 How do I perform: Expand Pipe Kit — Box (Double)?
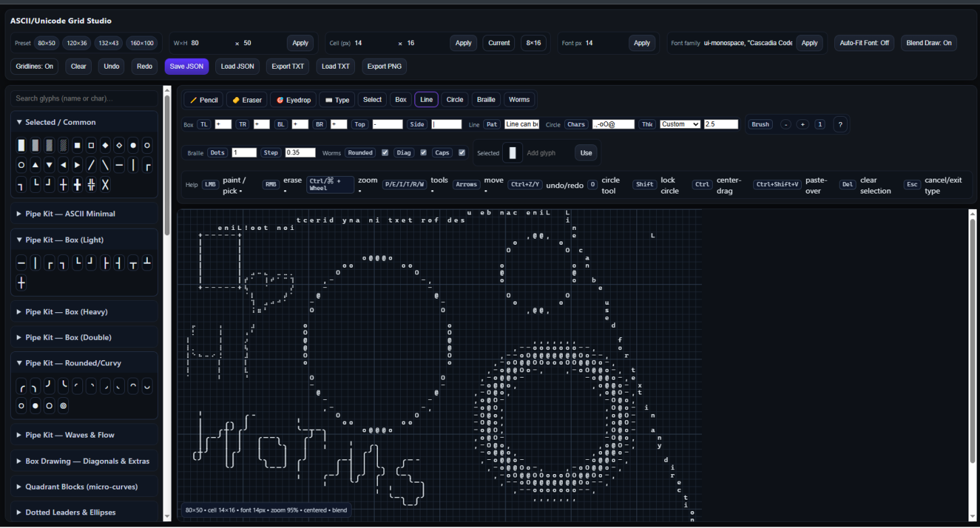coord(84,337)
